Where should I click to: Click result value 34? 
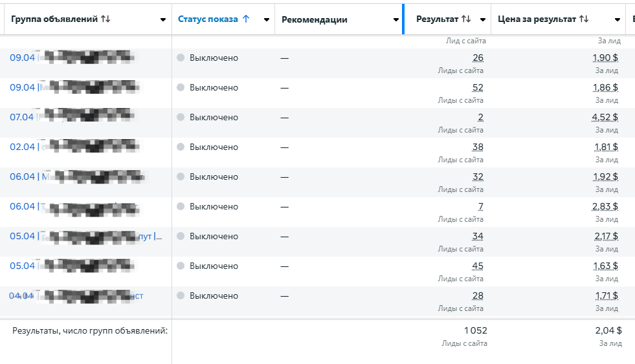click(x=478, y=236)
